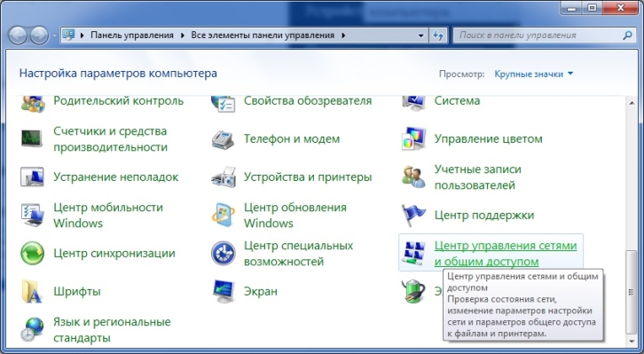
Task: Click the Телефон и модем link text
Action: (292, 138)
